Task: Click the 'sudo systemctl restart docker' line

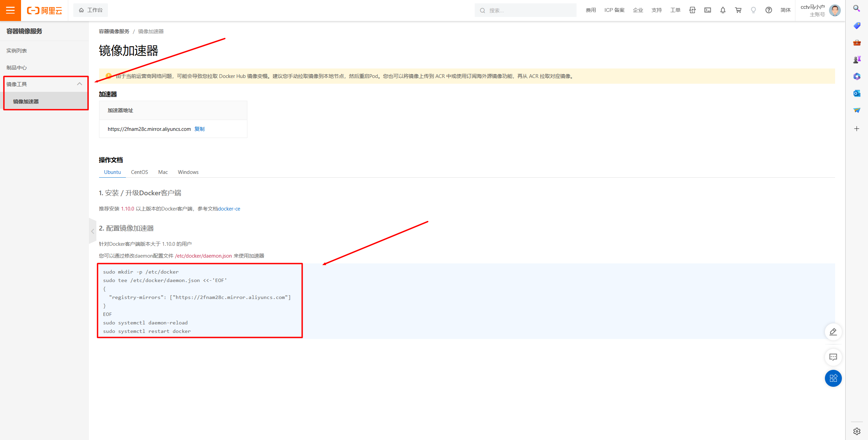Action: [147, 331]
